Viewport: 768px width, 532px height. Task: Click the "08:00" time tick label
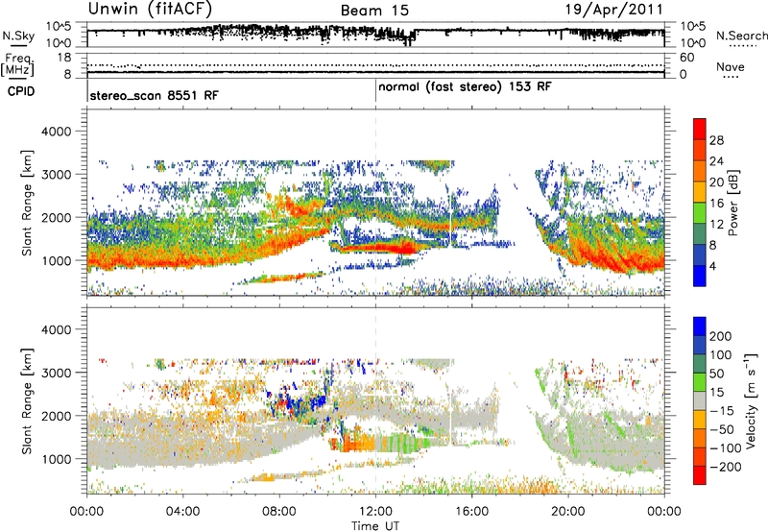(279, 512)
